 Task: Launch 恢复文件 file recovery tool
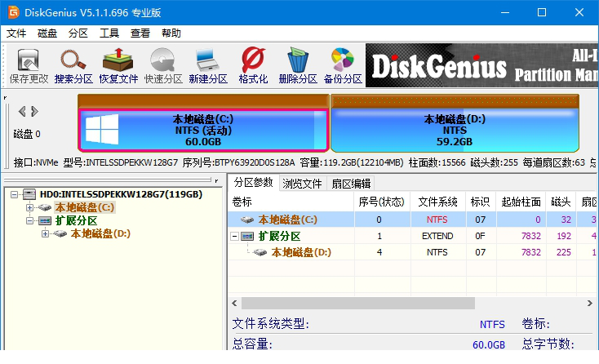[118, 65]
